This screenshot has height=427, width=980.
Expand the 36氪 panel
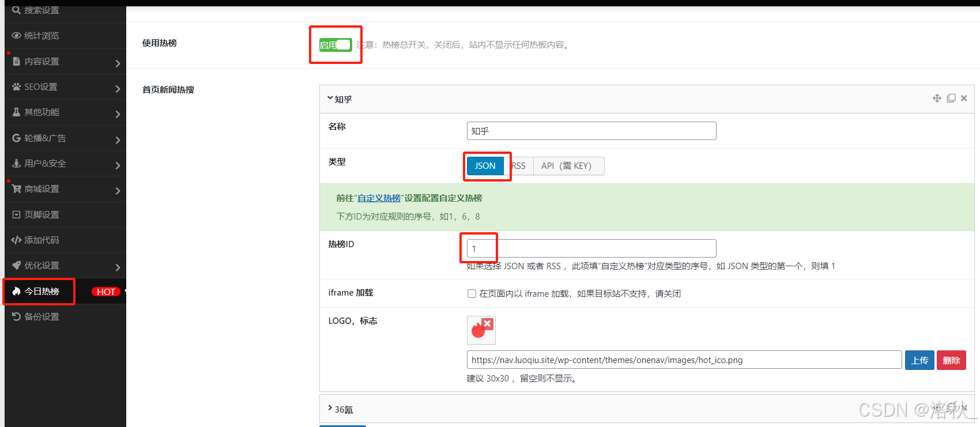pos(647,409)
